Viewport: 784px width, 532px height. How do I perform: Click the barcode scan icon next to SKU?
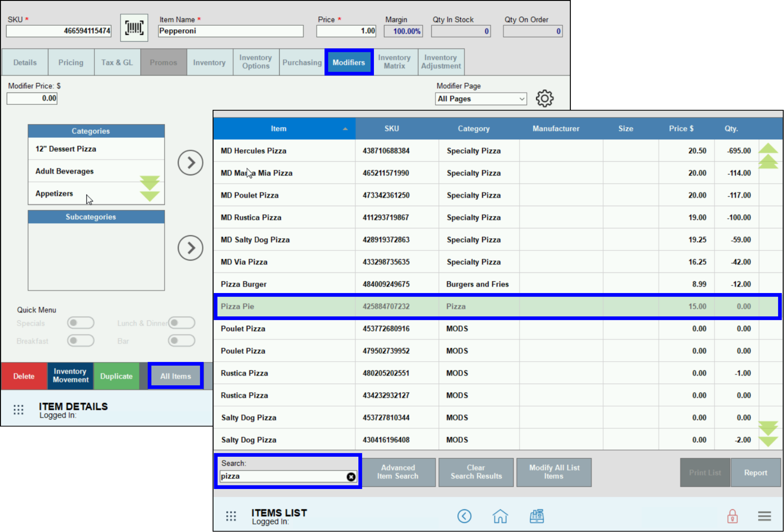click(134, 28)
